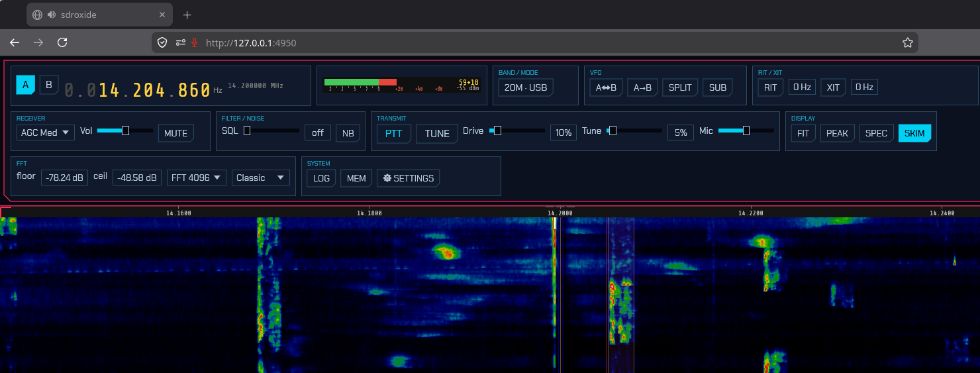Select VFO B
The image size is (980, 373).
(49, 85)
